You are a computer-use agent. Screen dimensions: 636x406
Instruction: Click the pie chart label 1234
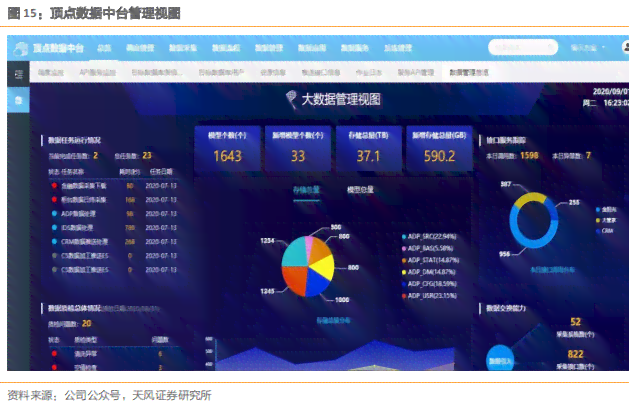click(x=267, y=241)
